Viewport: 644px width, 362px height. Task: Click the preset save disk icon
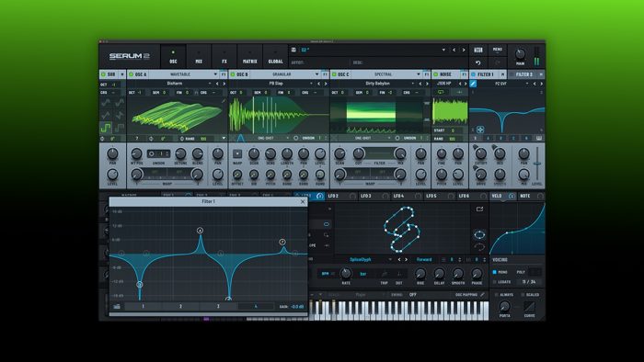(293, 50)
